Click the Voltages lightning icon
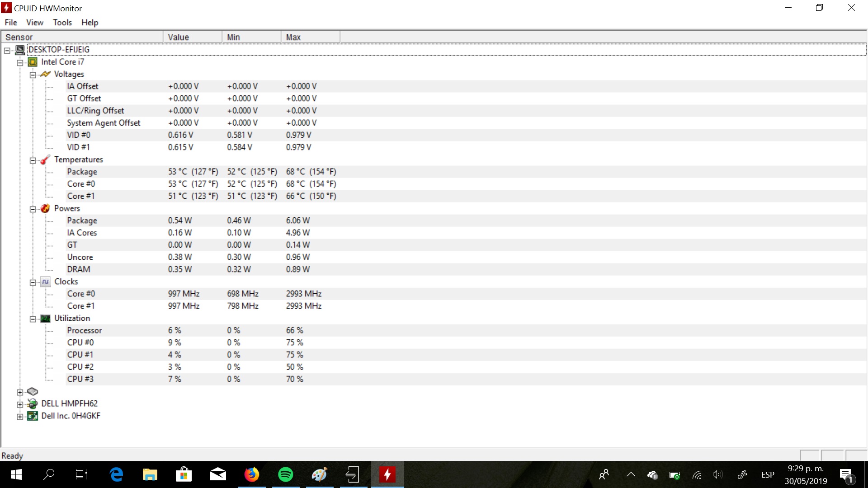The height and width of the screenshot is (488, 868). coord(45,74)
